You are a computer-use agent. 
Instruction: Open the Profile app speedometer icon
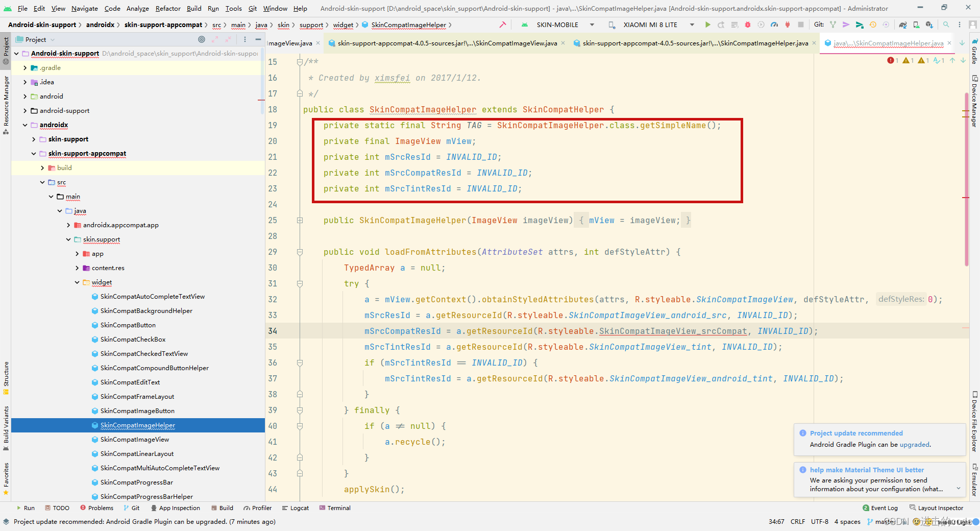[774, 25]
